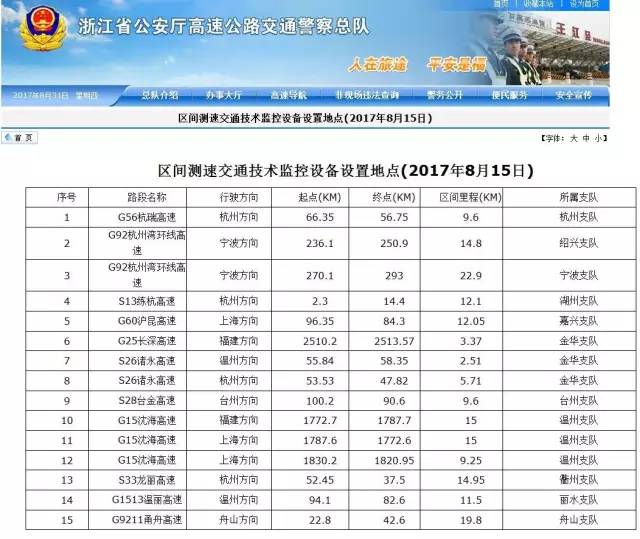640x539 pixels.
Task: Select the 舟山方向 cell
Action: (x=229, y=520)
